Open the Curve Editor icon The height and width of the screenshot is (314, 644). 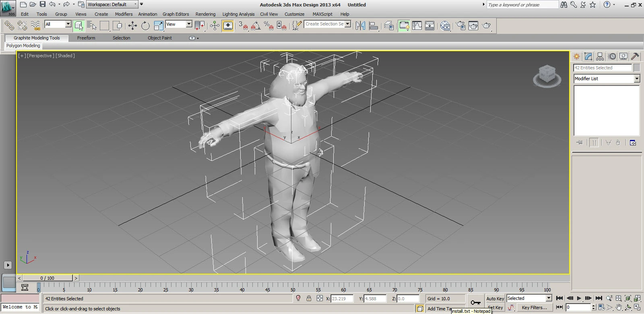coord(417,26)
